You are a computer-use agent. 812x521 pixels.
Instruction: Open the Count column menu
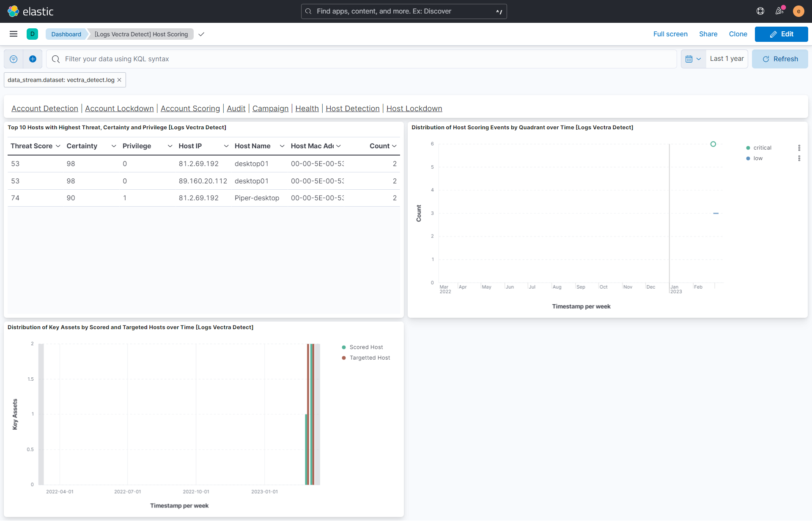click(394, 146)
